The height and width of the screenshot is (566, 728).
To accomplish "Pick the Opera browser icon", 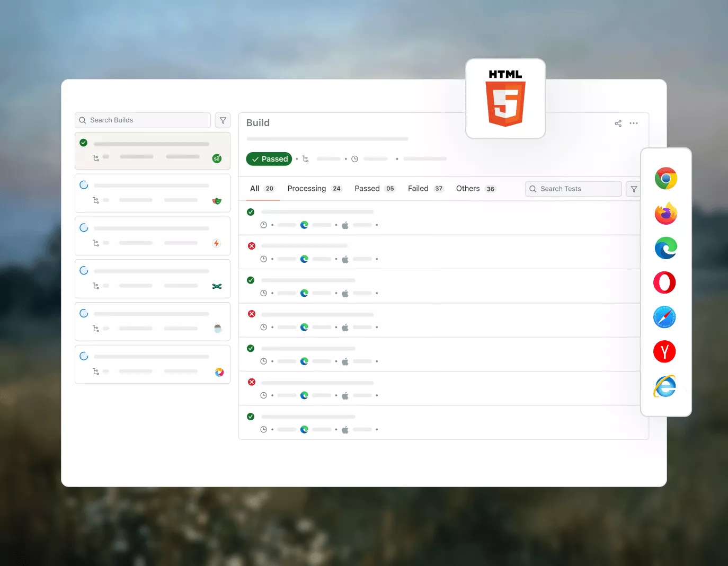I will (x=664, y=282).
